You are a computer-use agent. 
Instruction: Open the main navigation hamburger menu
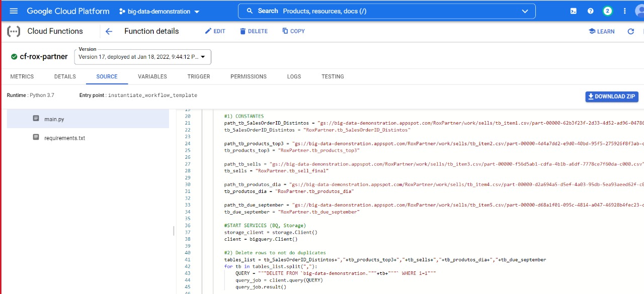click(14, 11)
